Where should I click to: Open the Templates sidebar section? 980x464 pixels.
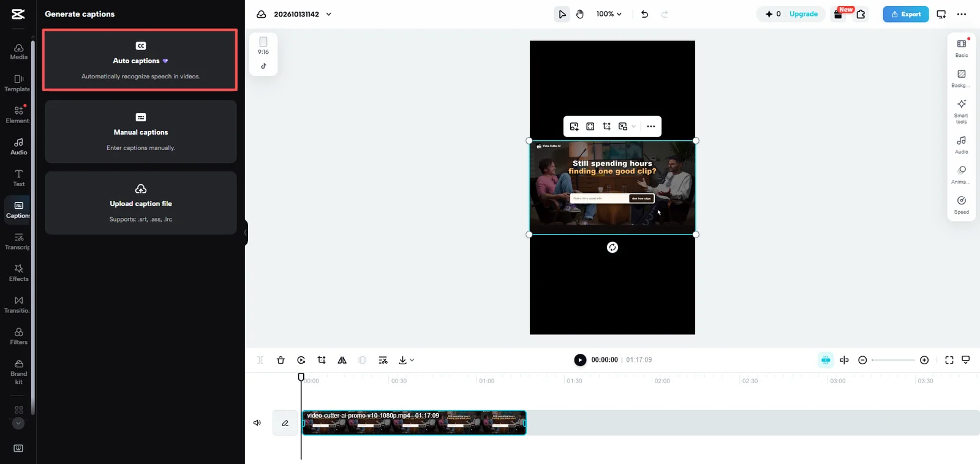point(18,83)
